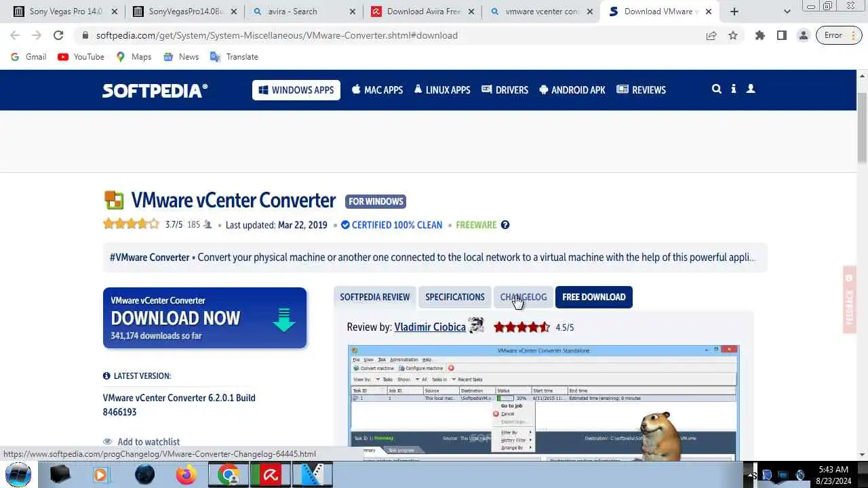
Task: Open the media player taskbar icon
Action: coord(101,474)
